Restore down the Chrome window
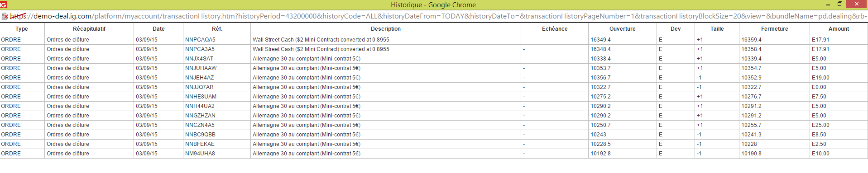Image resolution: width=868 pixels, height=173 pixels. 839,4
